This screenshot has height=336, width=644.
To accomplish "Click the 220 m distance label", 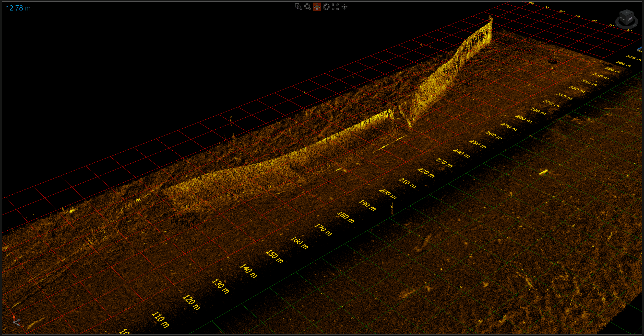I will tap(426, 173).
